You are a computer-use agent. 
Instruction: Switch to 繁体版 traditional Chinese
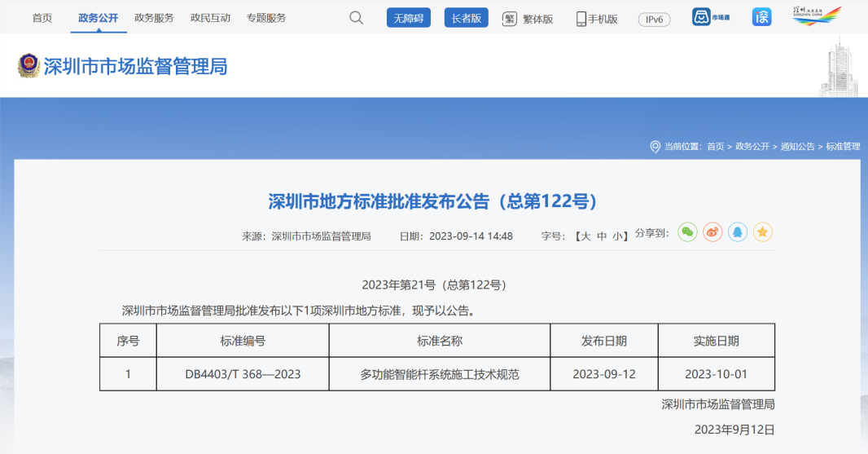click(x=528, y=19)
